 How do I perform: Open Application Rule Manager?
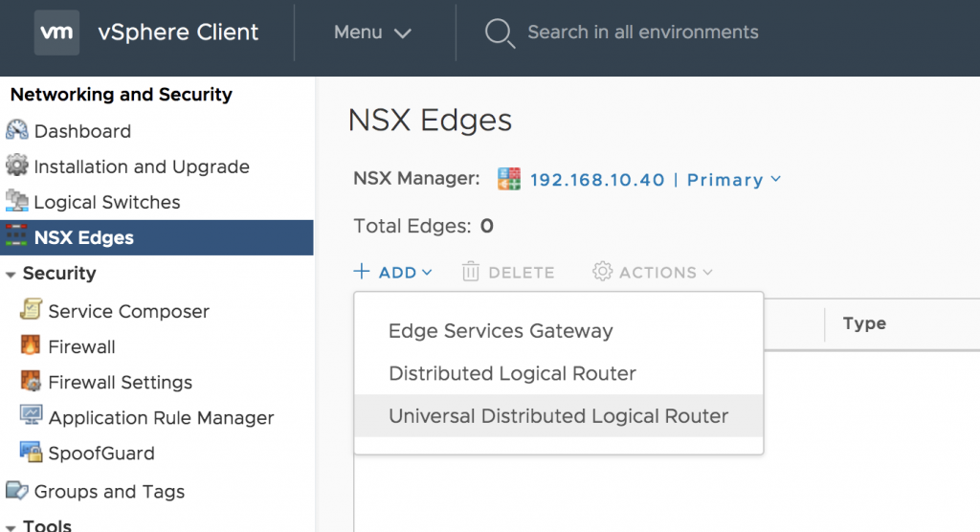click(161, 418)
